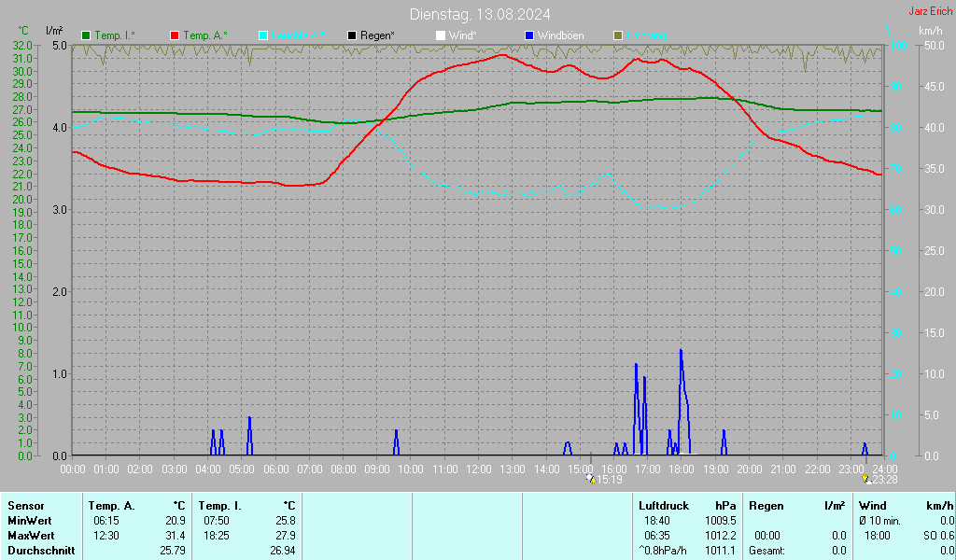This screenshot has width=956, height=560.
Task: Click the cyan Feuchte A. legend swatch
Action: 263,35
